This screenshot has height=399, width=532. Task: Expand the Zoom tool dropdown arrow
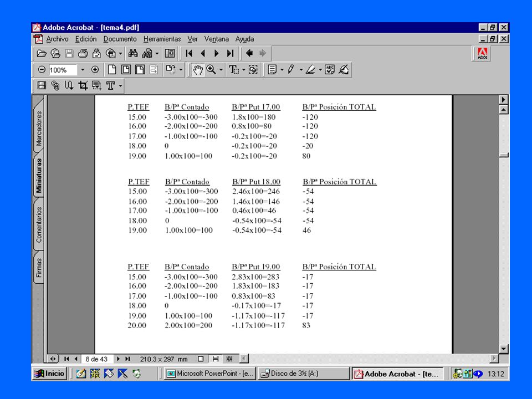(x=221, y=70)
